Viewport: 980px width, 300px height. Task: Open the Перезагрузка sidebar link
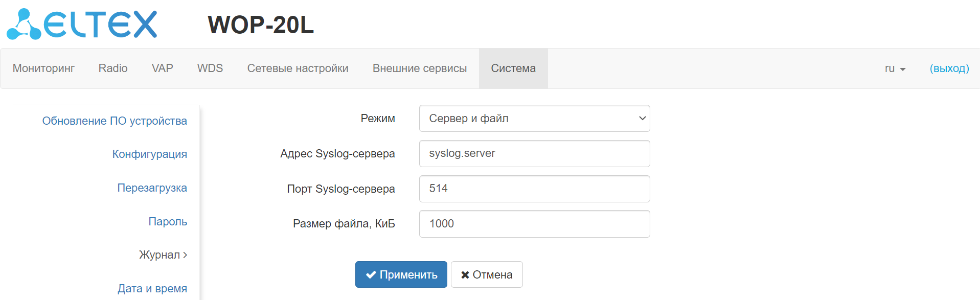(152, 188)
